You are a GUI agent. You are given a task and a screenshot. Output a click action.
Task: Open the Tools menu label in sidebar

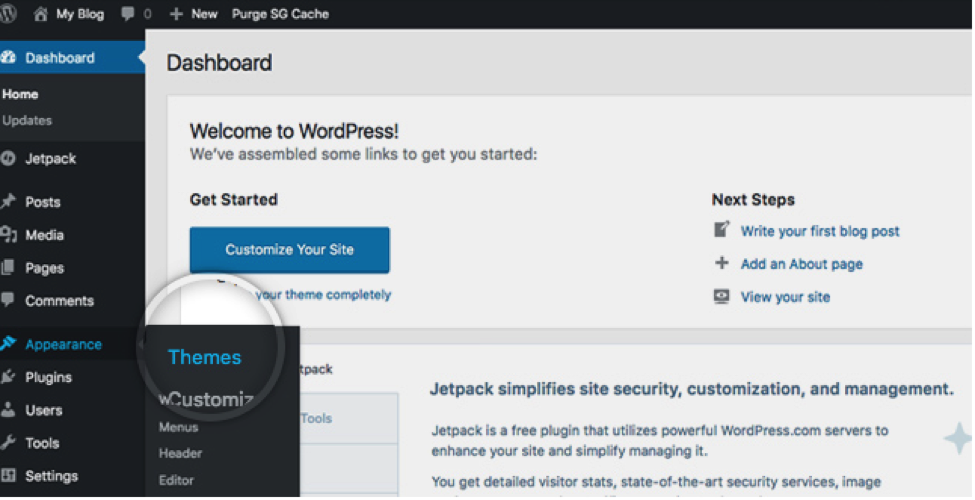click(42, 443)
